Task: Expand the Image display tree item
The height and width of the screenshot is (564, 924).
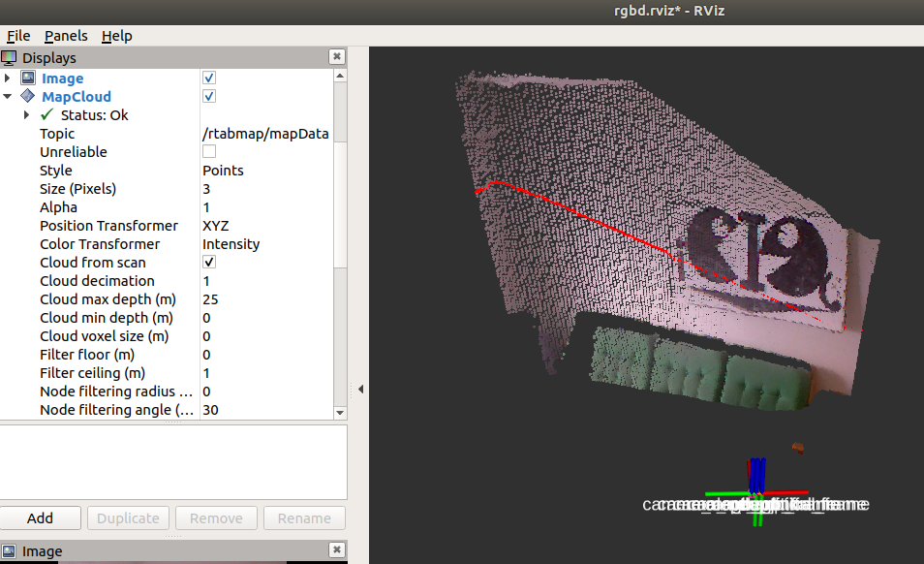Action: [x=9, y=78]
